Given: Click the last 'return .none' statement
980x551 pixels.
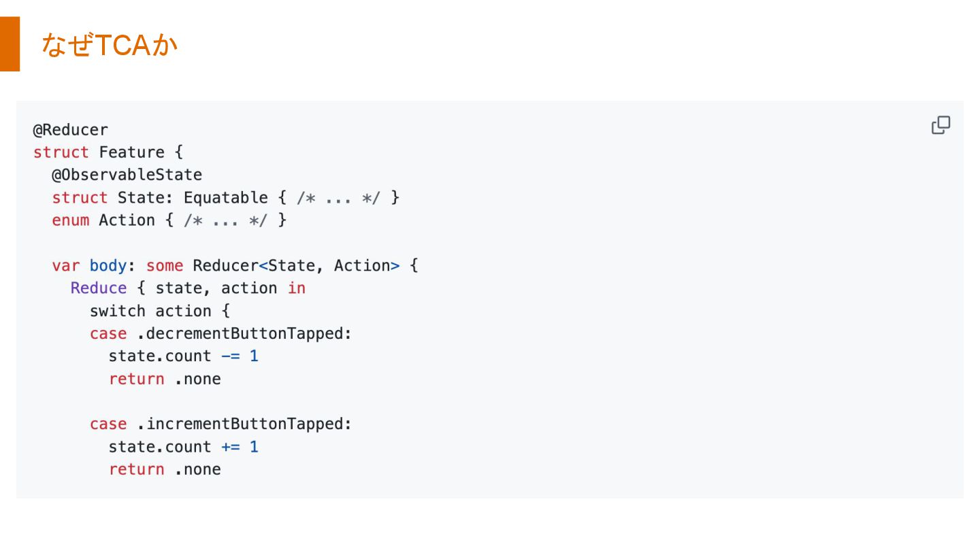Looking at the screenshot, I should 165,469.
